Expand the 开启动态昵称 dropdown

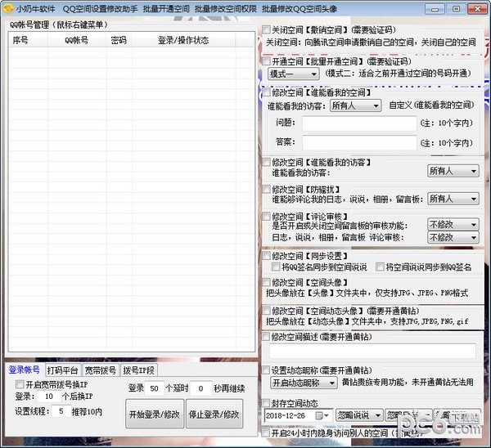(x=304, y=383)
